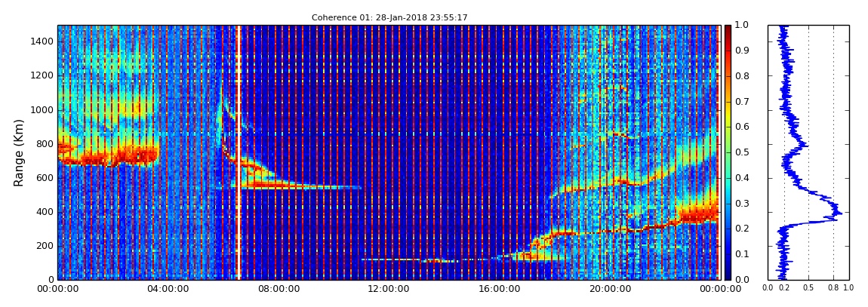Click the red high-coherence patch near 400 km at day end
Screen dimensions: 868x307
tap(699, 213)
